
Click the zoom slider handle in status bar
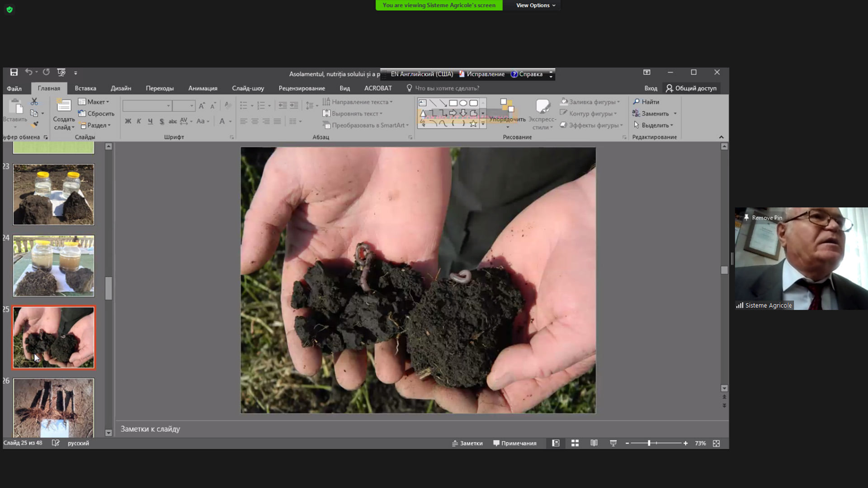[649, 443]
